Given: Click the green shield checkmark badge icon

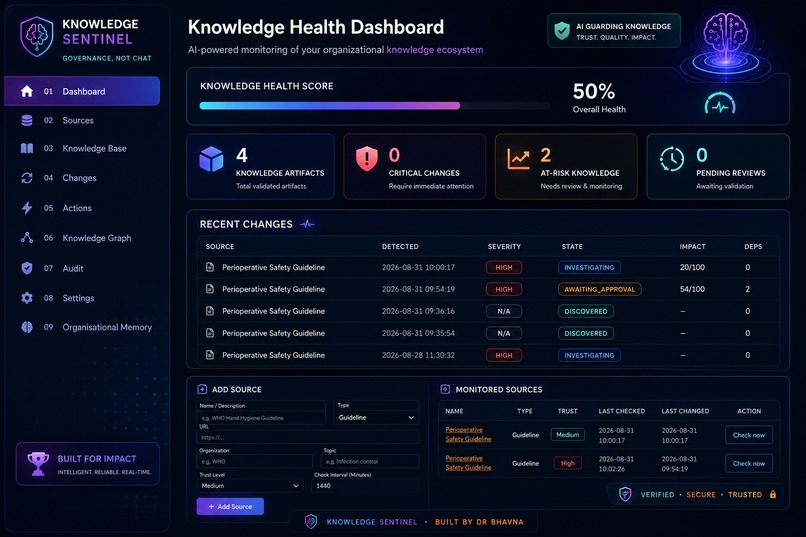Looking at the screenshot, I should click(x=562, y=31).
